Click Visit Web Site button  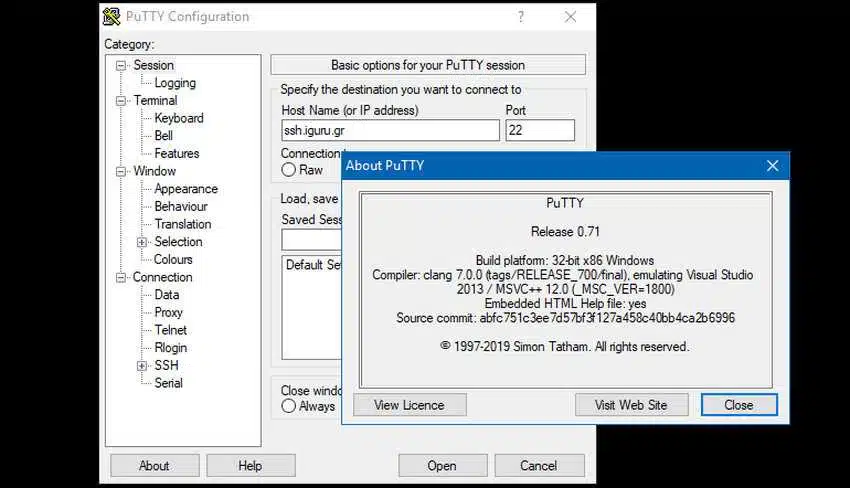point(632,405)
